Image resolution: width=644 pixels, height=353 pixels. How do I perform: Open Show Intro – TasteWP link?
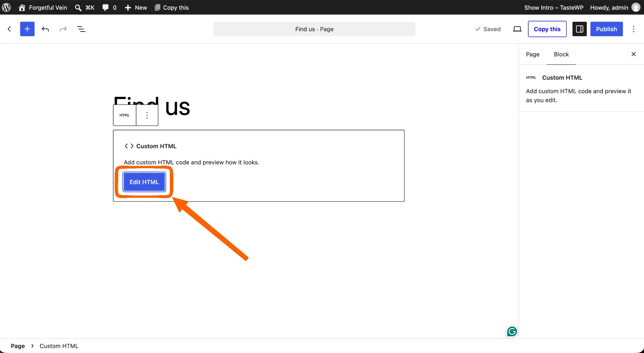pyautogui.click(x=553, y=8)
